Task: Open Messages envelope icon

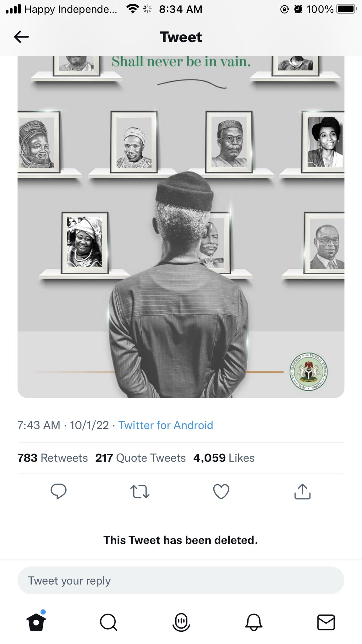Action: click(326, 622)
